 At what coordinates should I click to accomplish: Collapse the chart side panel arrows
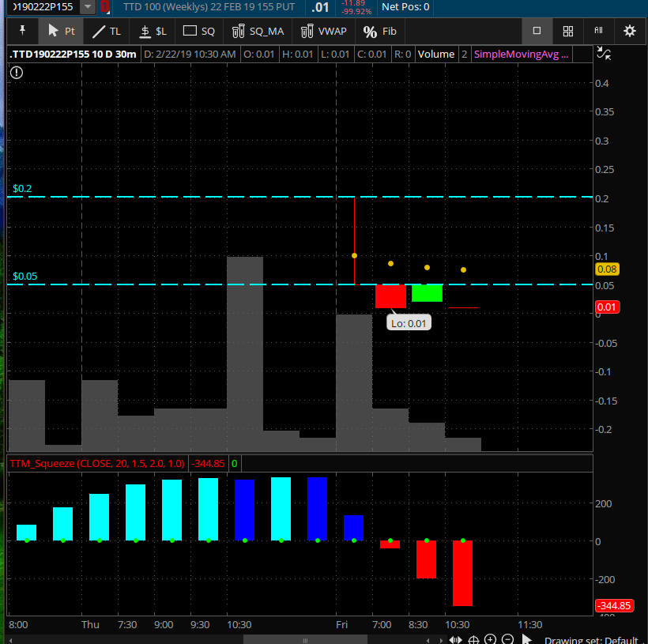tap(603, 54)
